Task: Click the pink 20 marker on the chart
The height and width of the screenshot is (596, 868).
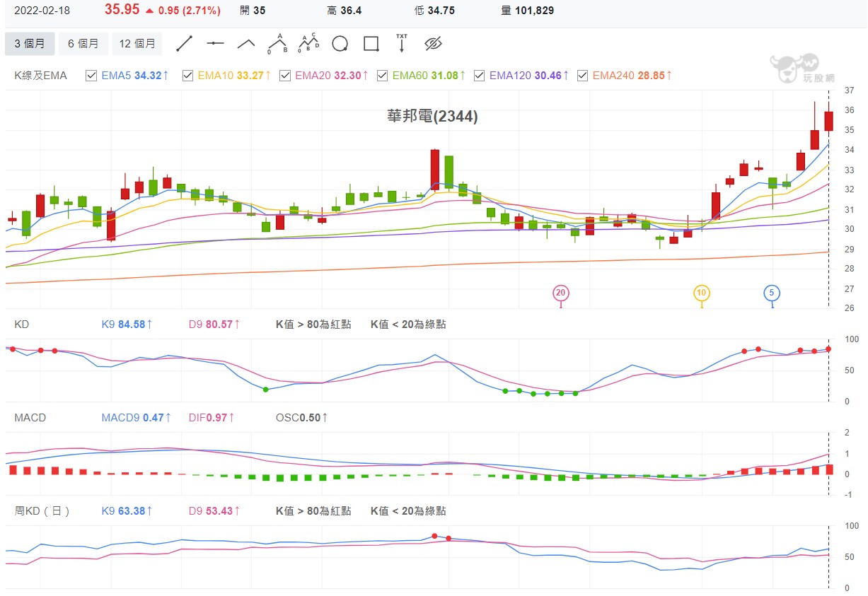Action: [x=561, y=293]
